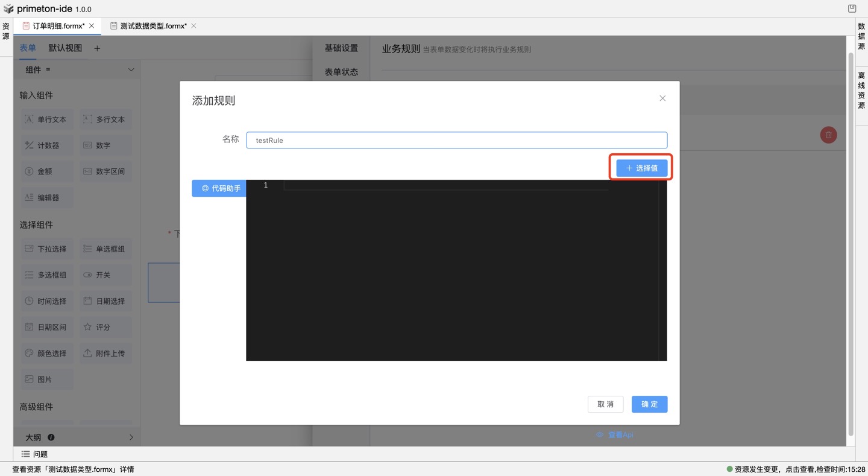Confirm the rule with 确定 button
This screenshot has height=476, width=868.
[x=649, y=404]
